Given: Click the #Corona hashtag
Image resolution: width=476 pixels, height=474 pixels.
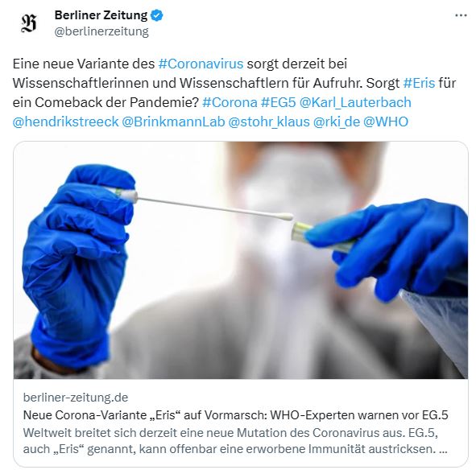Looking at the screenshot, I should click(230, 102).
